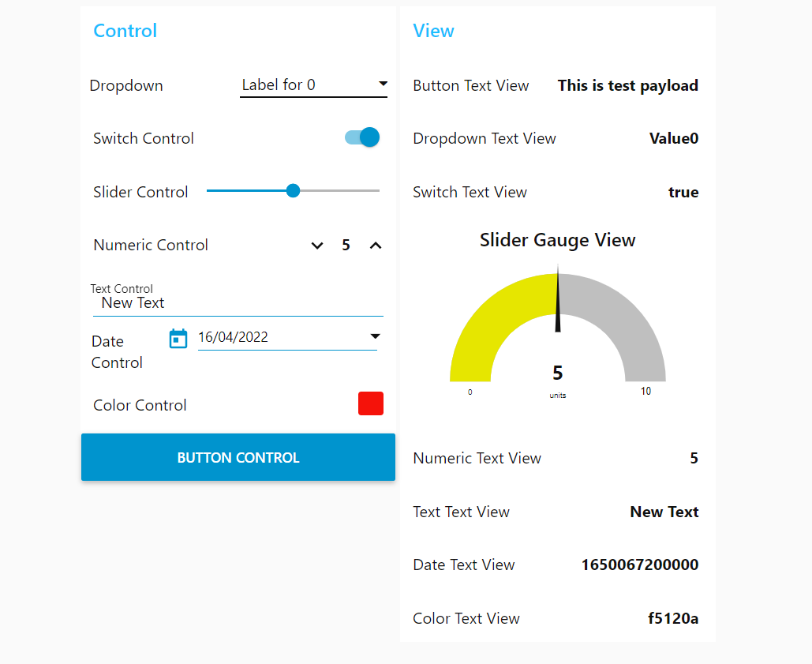Open the Label for 0 dropdown
This screenshot has width=812, height=664.
click(x=313, y=84)
